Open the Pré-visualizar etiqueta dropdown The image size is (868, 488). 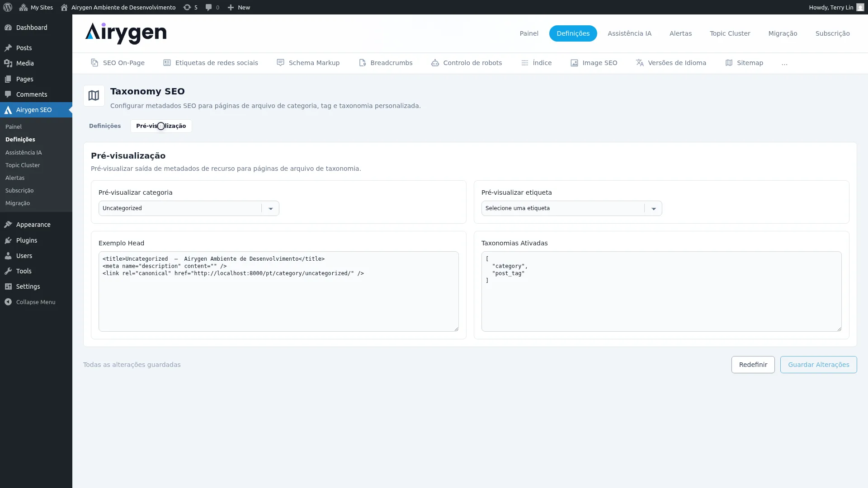click(x=571, y=208)
